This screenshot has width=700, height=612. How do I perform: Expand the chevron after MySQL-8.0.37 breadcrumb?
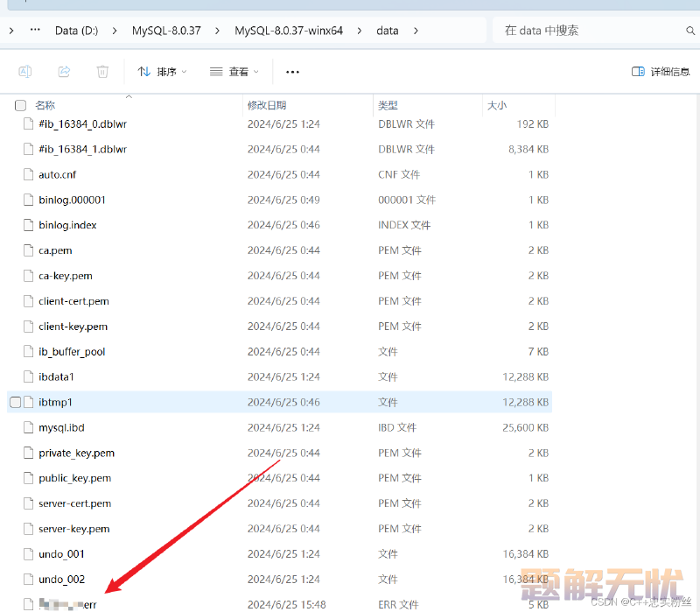click(x=217, y=31)
